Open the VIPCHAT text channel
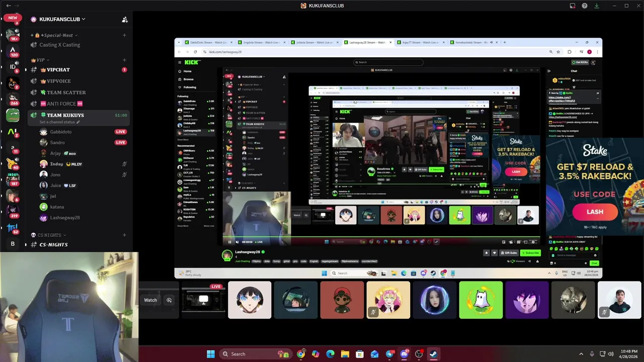 [77, 70]
